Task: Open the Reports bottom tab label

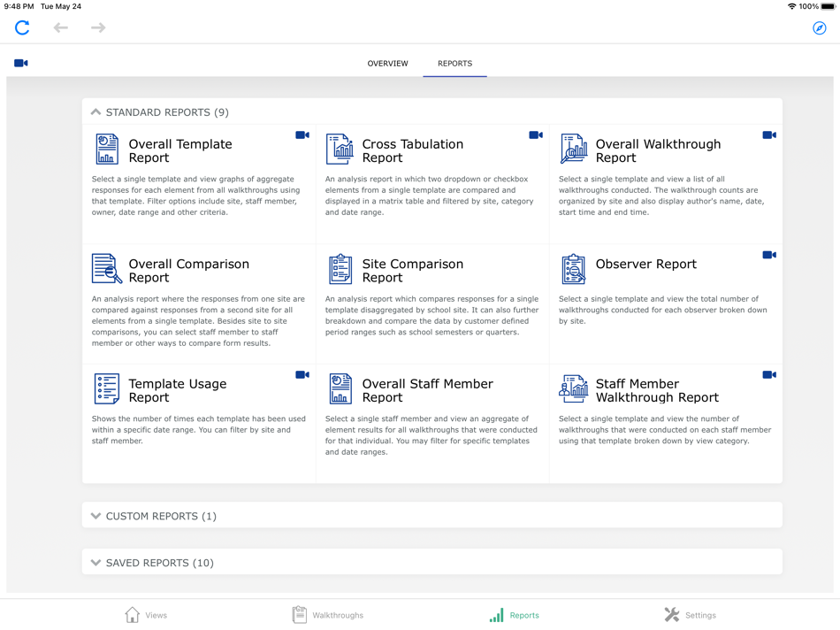Action: 524,615
